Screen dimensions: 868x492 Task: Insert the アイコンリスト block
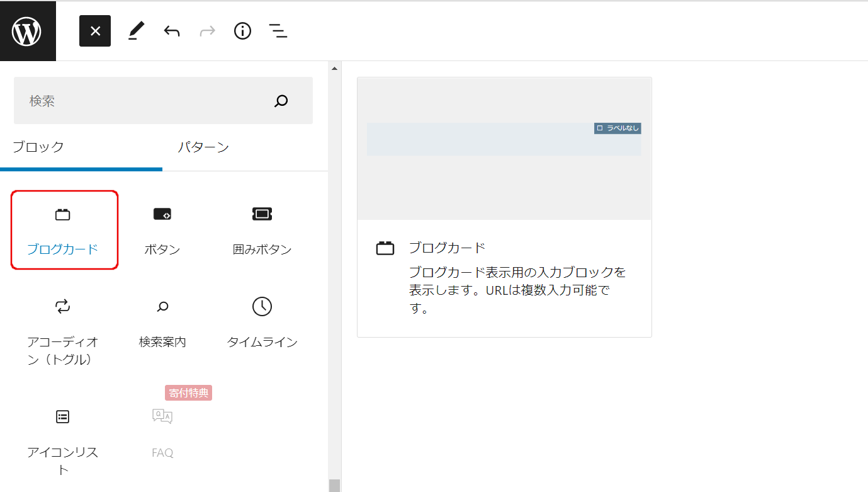point(63,441)
